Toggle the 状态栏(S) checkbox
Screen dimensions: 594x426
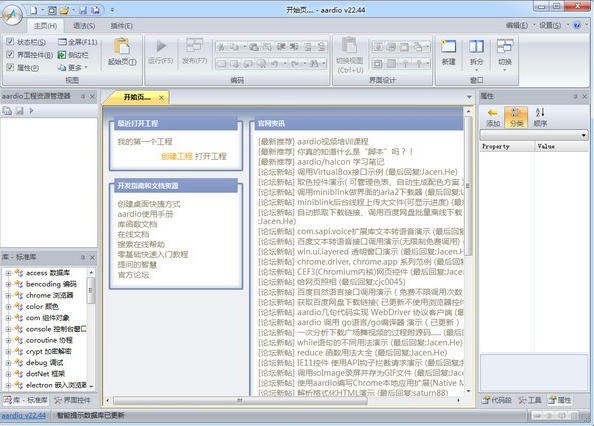point(10,42)
